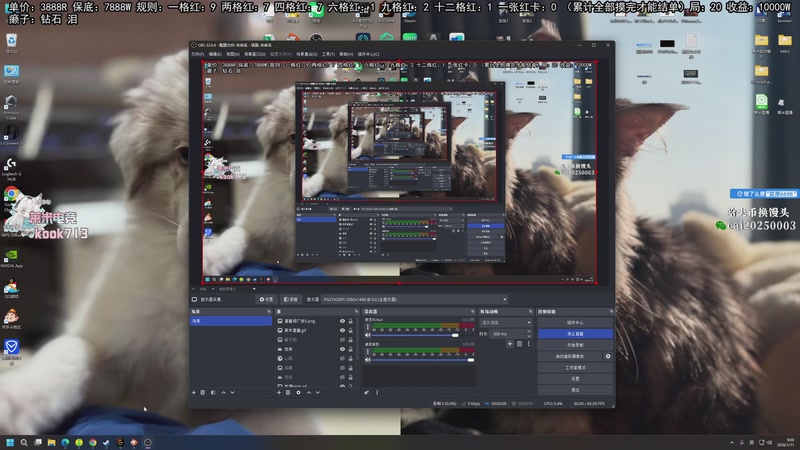Open mixer toolbar three-dot menu
Viewport: 800px width, 450px height.
click(377, 392)
